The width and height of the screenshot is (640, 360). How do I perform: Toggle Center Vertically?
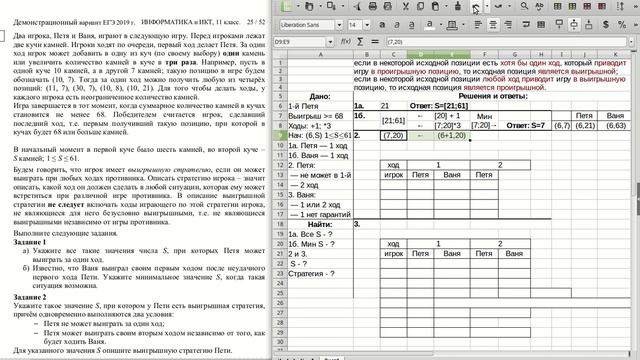574,25
